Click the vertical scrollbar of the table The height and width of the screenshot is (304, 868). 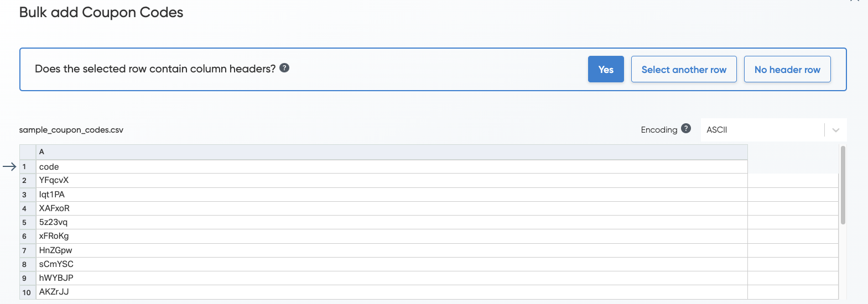pos(843,185)
